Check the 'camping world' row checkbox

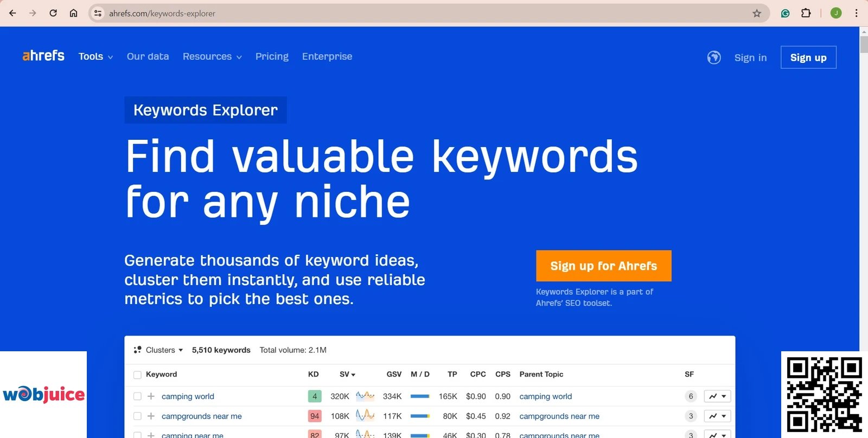pos(137,396)
